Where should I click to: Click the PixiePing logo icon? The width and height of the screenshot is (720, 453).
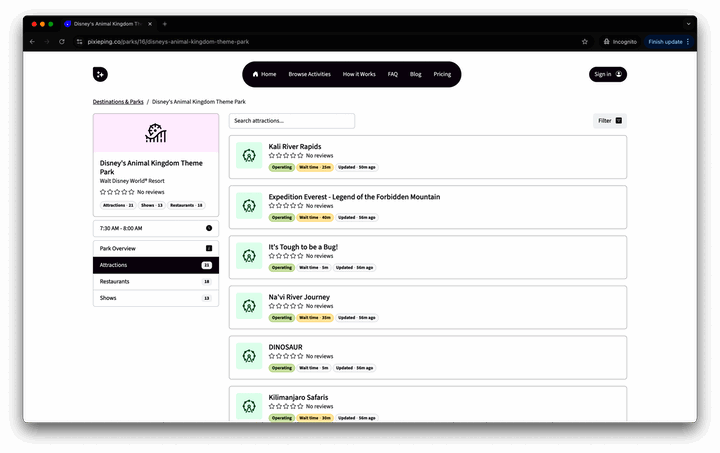(100, 74)
